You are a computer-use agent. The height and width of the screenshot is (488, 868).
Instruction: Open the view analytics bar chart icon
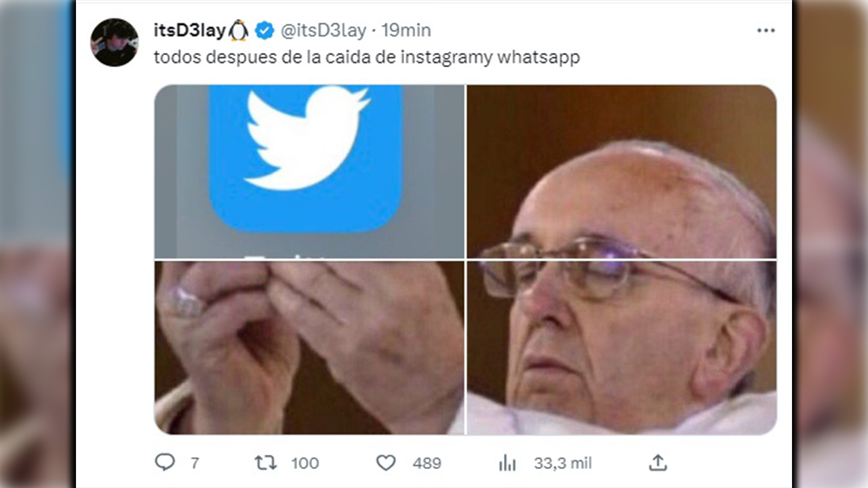(507, 463)
